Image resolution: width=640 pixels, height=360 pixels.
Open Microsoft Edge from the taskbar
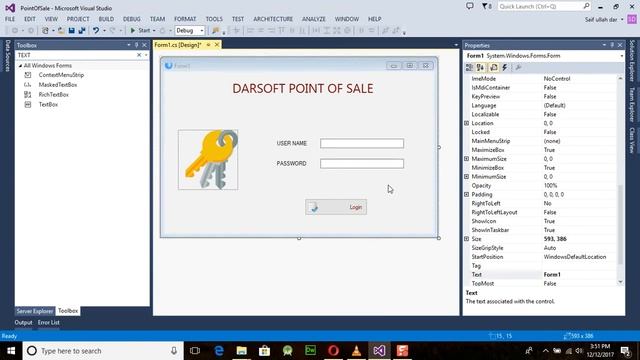(219, 351)
